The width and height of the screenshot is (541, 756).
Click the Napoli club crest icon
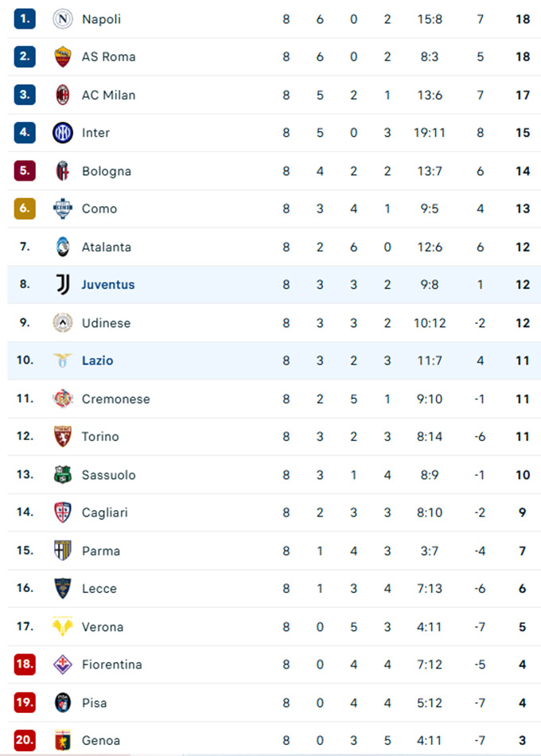(x=62, y=18)
